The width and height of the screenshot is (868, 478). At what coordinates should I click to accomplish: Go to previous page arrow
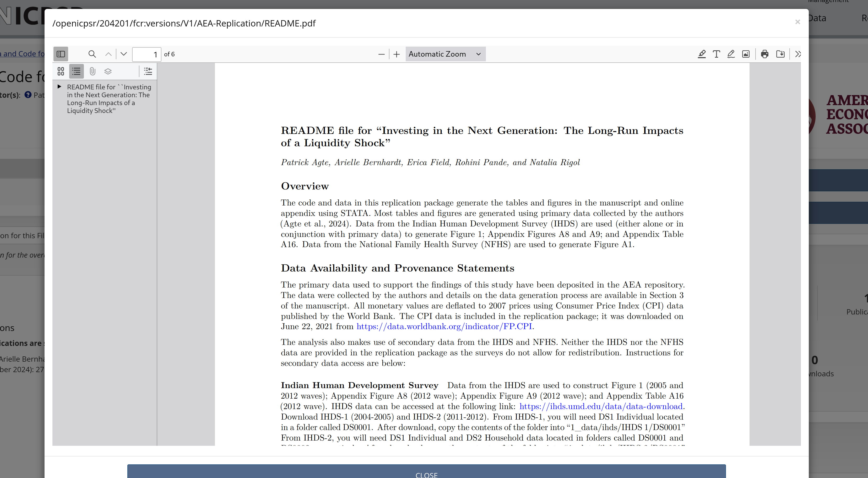[108, 54]
